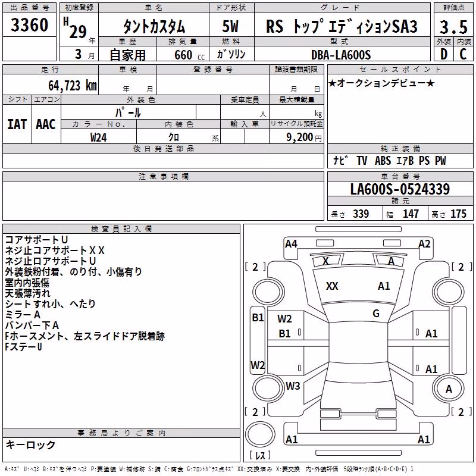Click the TV equipment entry
This screenshot has width=476, height=476.
coord(362,160)
